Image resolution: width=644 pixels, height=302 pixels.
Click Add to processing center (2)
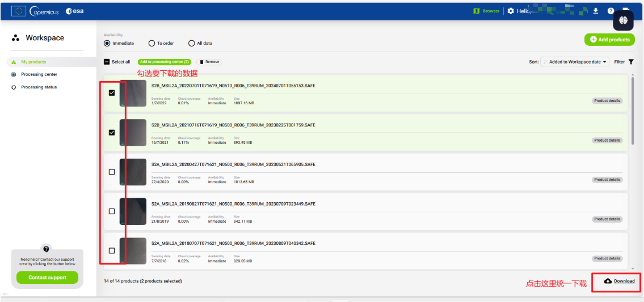point(164,62)
